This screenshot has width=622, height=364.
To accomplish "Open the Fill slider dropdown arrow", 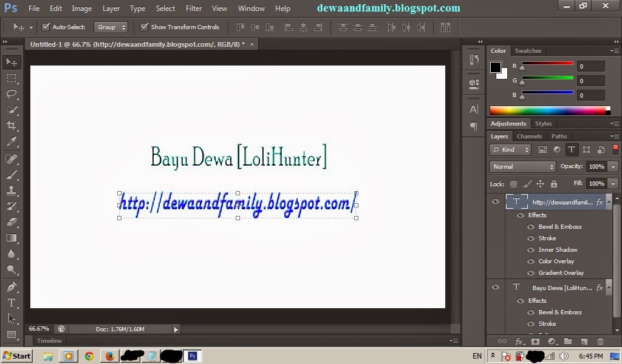I will click(x=613, y=184).
